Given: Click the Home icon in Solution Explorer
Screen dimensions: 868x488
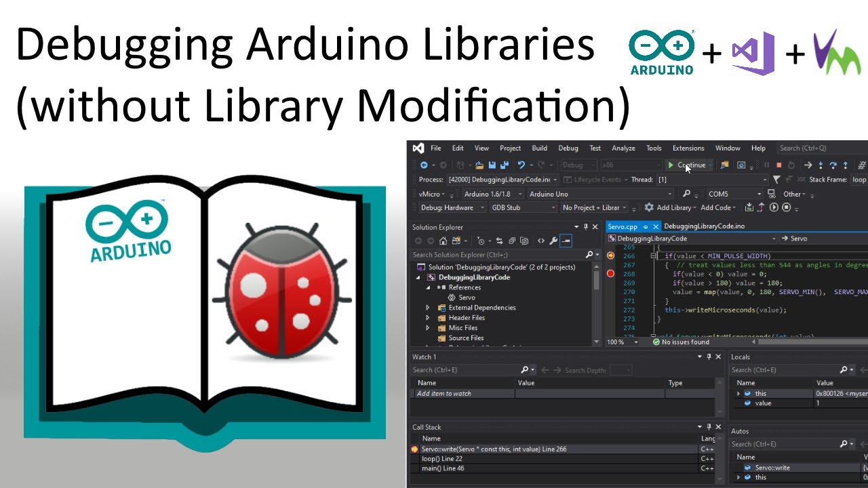Looking at the screenshot, I should point(443,241).
